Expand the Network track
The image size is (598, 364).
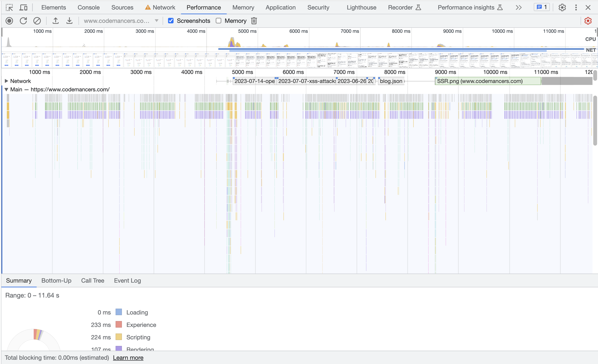6,81
